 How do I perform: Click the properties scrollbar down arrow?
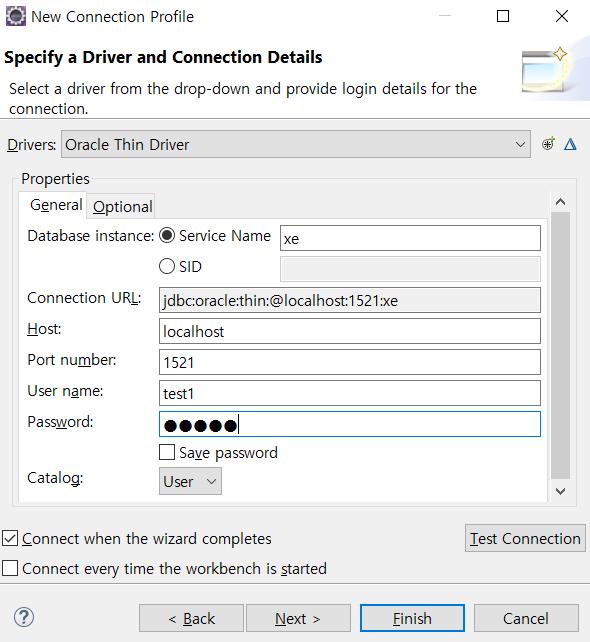(x=561, y=491)
